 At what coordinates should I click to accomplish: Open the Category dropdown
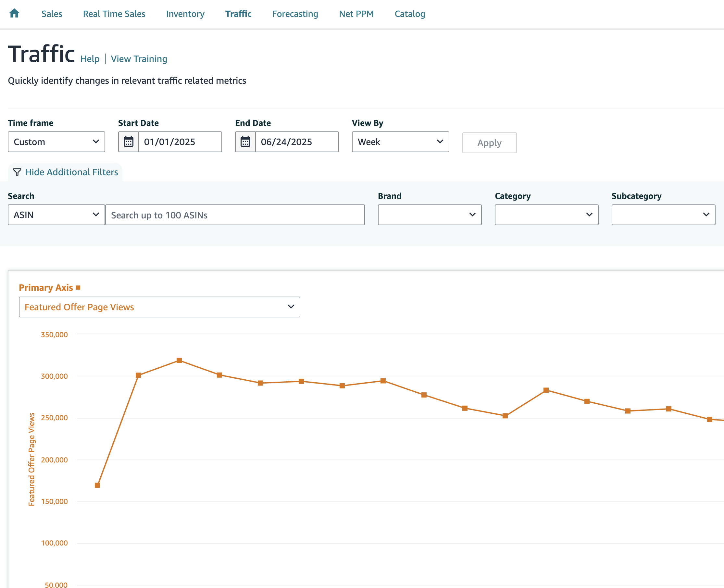point(546,215)
